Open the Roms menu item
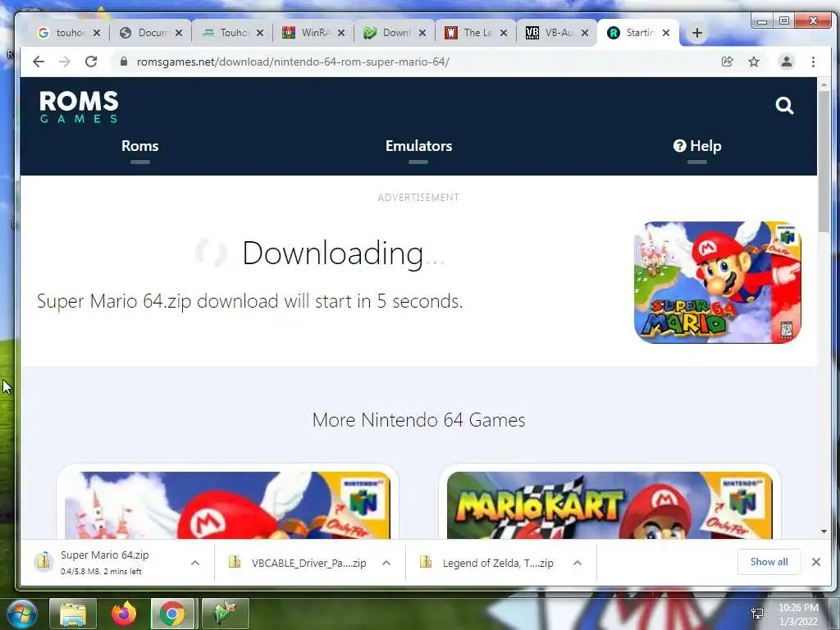Screen dimensions: 840x630 139,146
